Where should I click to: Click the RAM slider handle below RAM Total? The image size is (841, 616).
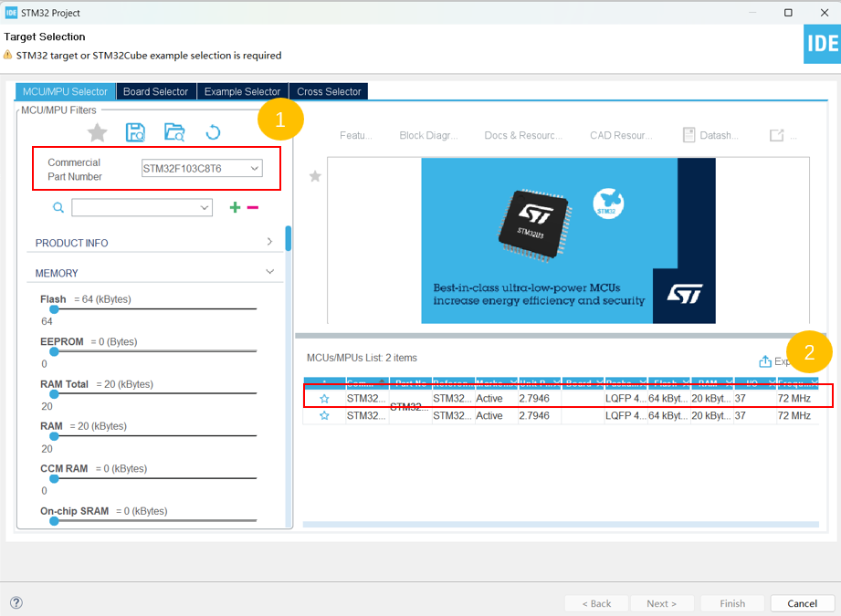tap(54, 436)
